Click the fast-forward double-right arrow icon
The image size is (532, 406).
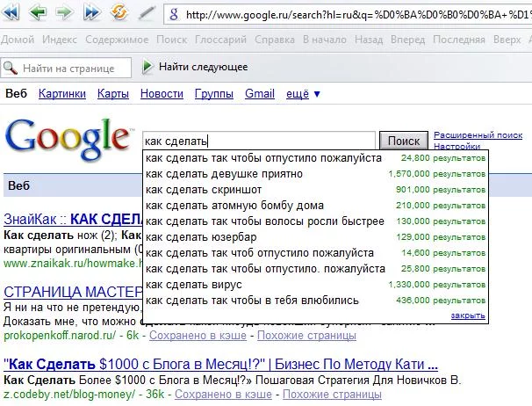[x=92, y=13]
